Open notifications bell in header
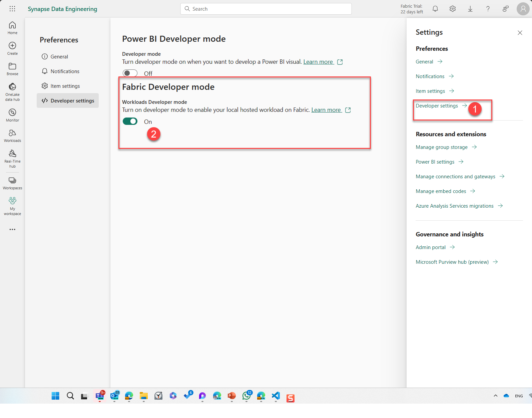The width and height of the screenshot is (532, 418). 435,9
